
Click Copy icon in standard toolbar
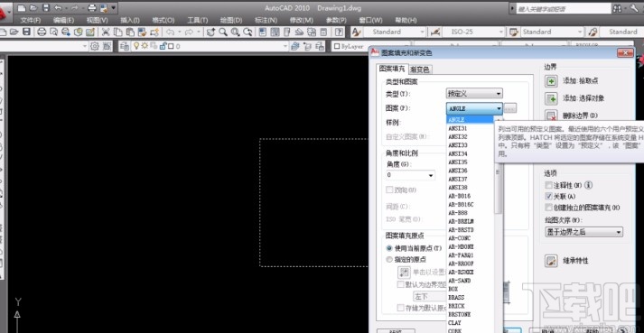click(118, 32)
